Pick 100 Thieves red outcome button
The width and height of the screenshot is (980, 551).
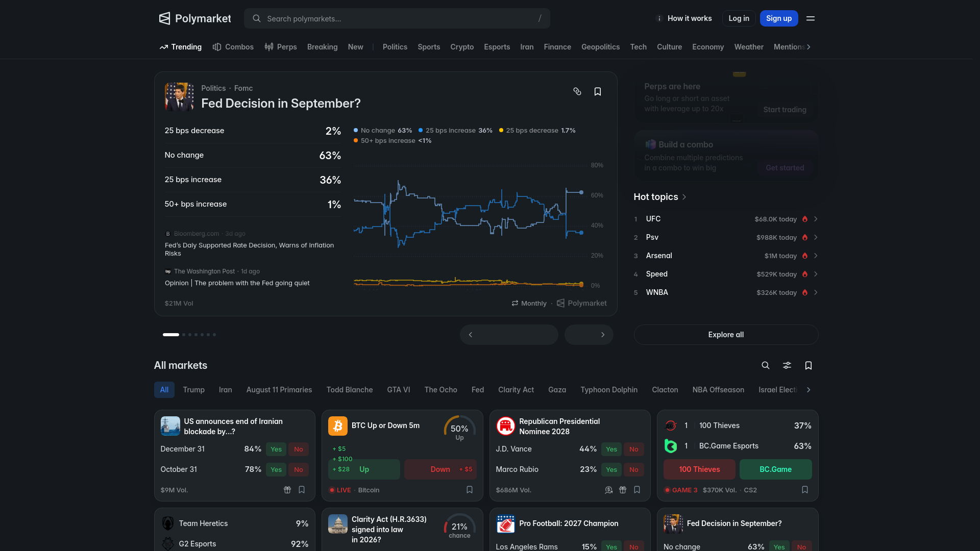(699, 469)
